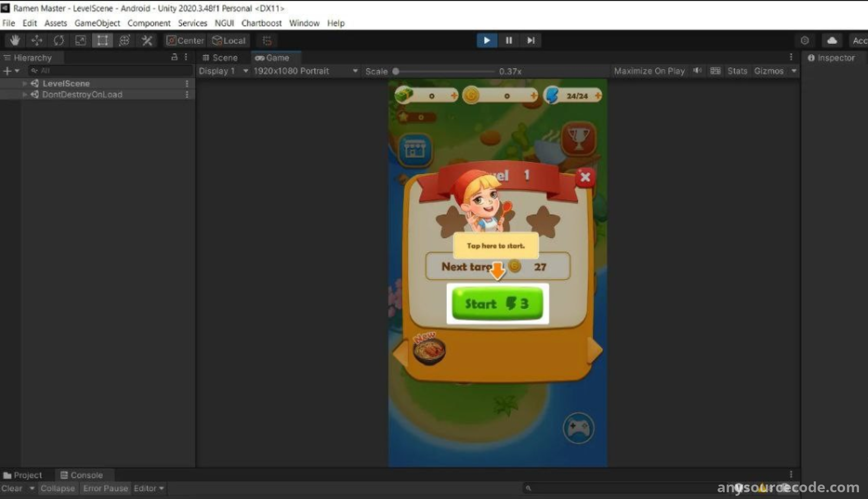Viewport: 868px width, 499px height.
Task: Click the Step frame button
Action: [x=531, y=40]
